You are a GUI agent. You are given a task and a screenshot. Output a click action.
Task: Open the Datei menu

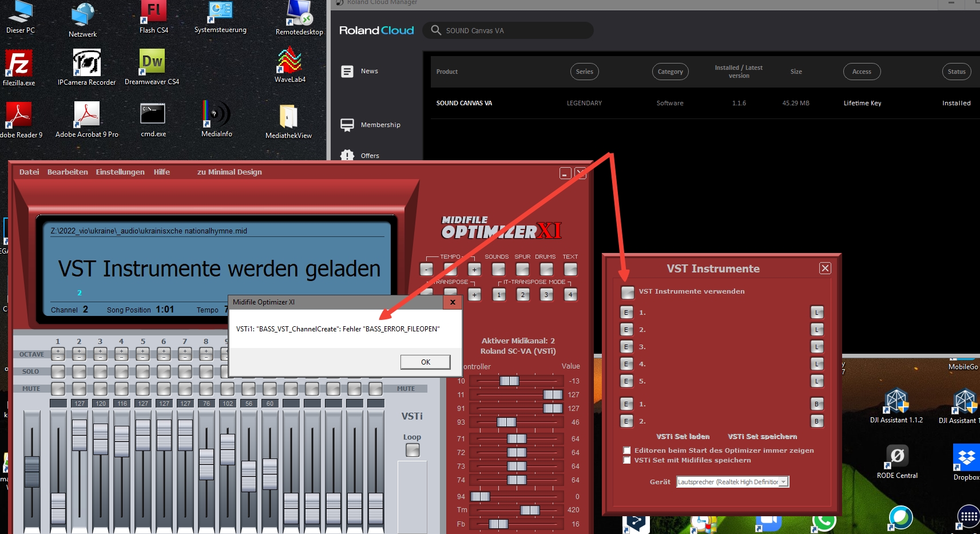[x=29, y=172]
